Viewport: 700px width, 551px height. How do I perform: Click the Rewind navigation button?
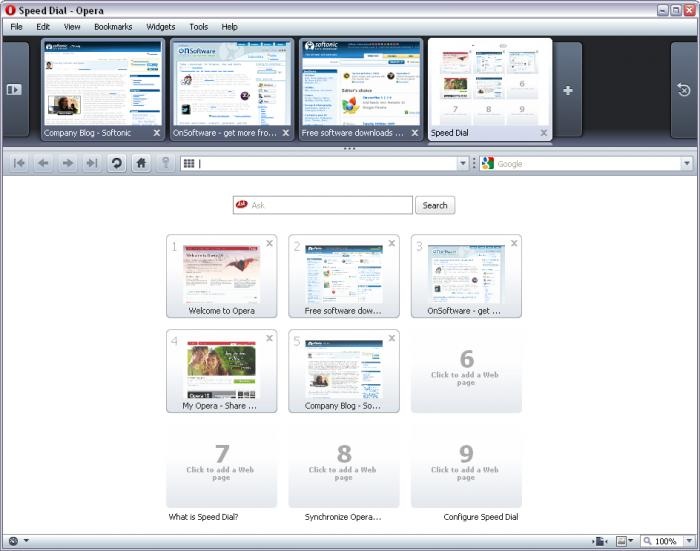pos(19,163)
